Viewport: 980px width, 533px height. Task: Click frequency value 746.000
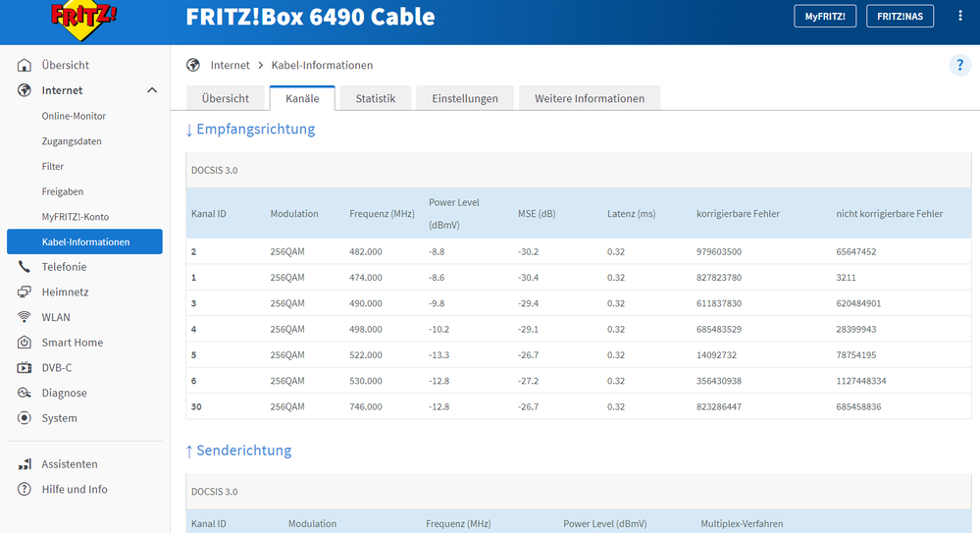pyautogui.click(x=366, y=406)
